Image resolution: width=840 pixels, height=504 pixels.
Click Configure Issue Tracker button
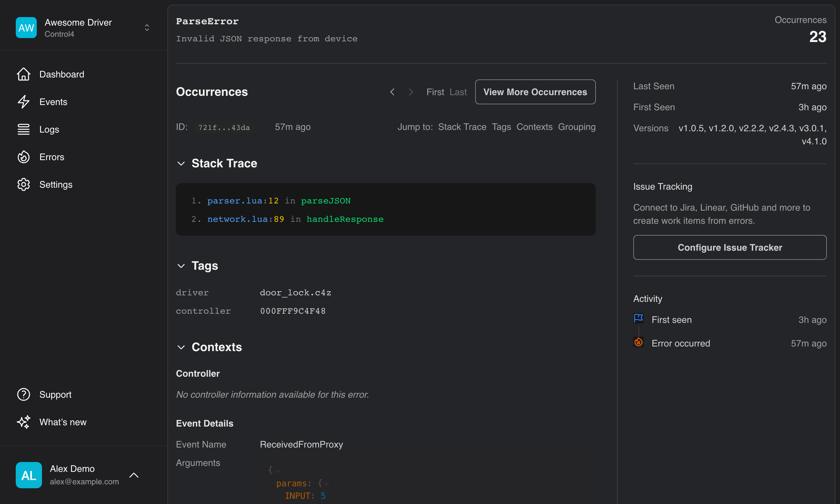pos(730,247)
